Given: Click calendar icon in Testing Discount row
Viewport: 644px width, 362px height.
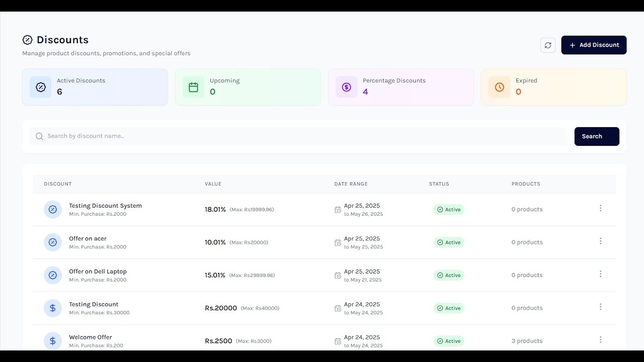Looking at the screenshot, I should 338,309.
